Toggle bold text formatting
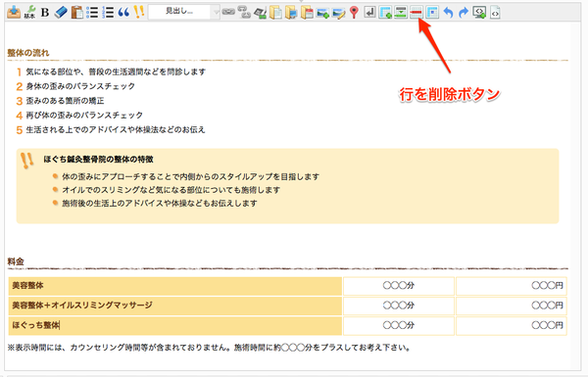The image size is (588, 377). coord(45,12)
